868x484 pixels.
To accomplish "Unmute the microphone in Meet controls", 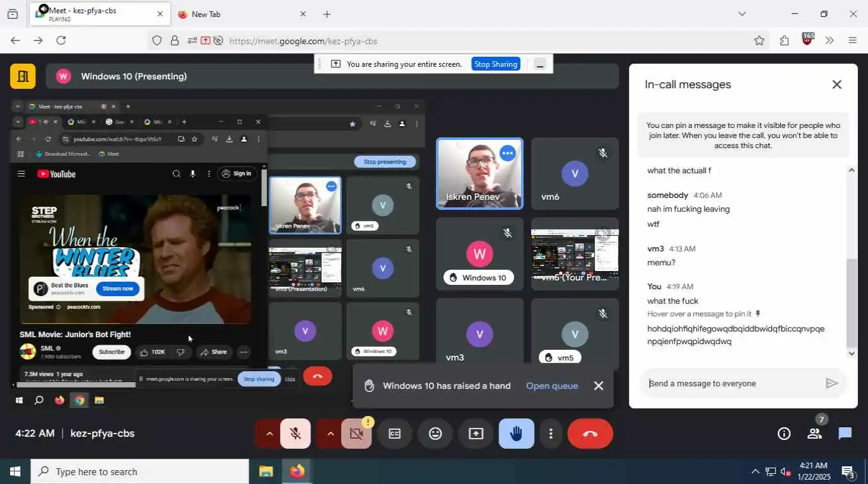I will click(x=295, y=434).
